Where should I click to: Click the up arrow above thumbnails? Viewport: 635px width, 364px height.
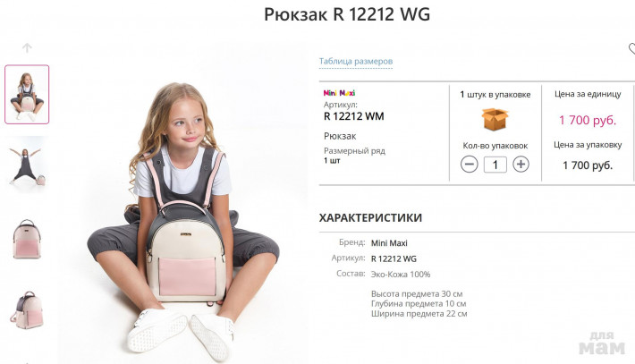tap(27, 47)
